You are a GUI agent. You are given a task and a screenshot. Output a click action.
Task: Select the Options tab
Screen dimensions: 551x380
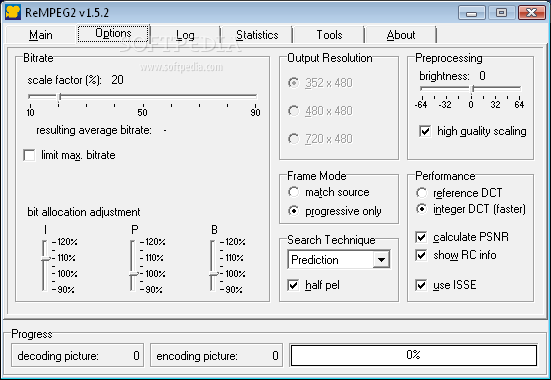113,33
